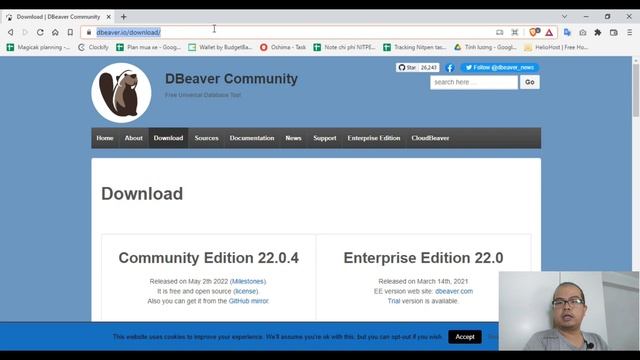Open the extensions puzzle piece icon
Viewport: 640px width, 360px height.
point(598,32)
